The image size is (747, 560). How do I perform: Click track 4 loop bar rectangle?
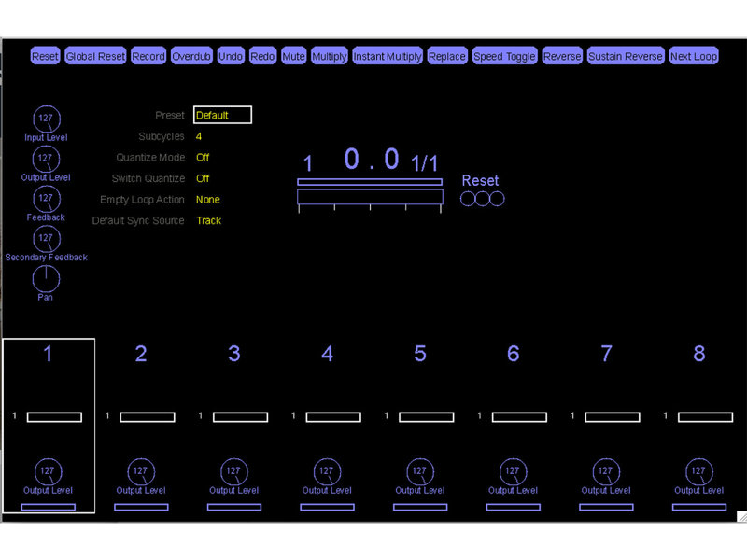tap(333, 417)
